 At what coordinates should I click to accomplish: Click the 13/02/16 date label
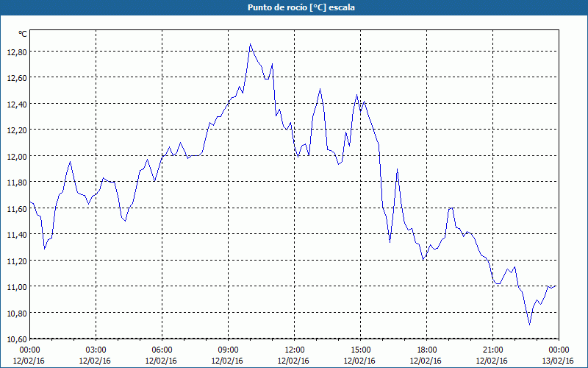click(x=558, y=361)
